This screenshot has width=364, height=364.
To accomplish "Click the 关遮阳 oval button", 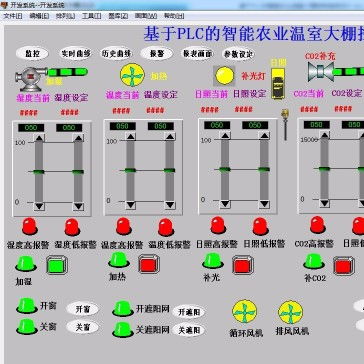I will (x=189, y=330).
